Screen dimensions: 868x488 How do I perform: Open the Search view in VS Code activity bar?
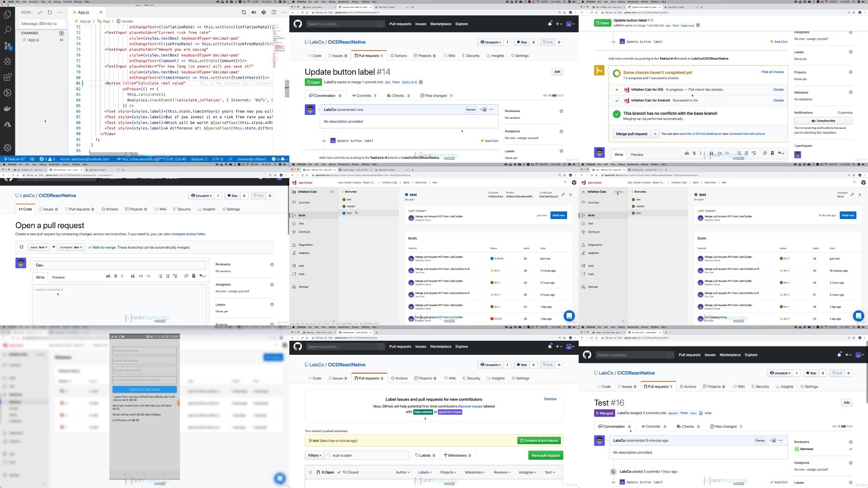7,30
